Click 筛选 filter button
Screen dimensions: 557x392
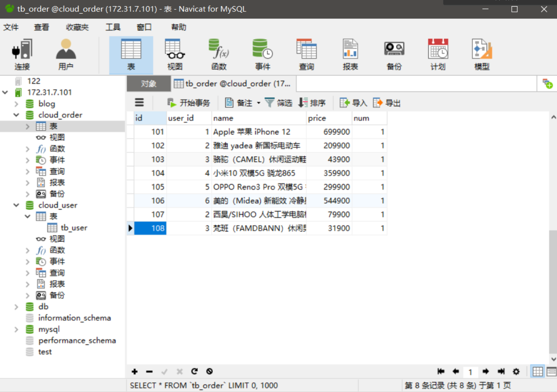[x=278, y=103]
